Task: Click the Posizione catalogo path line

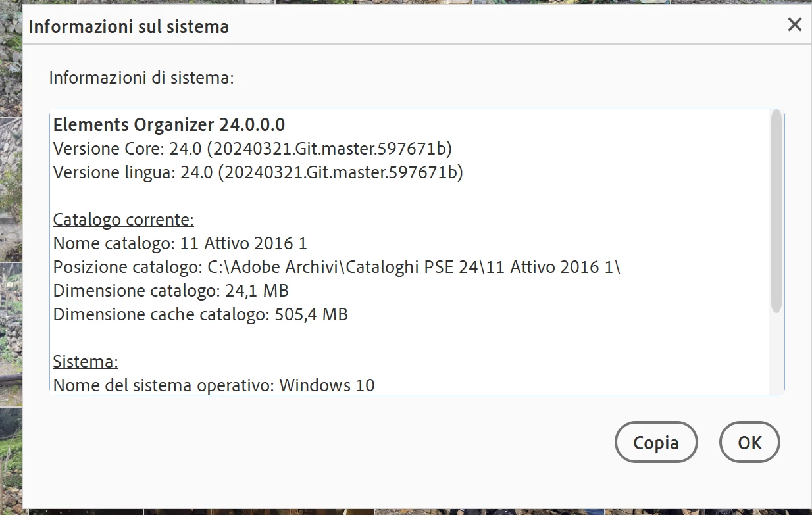Action: (337, 267)
